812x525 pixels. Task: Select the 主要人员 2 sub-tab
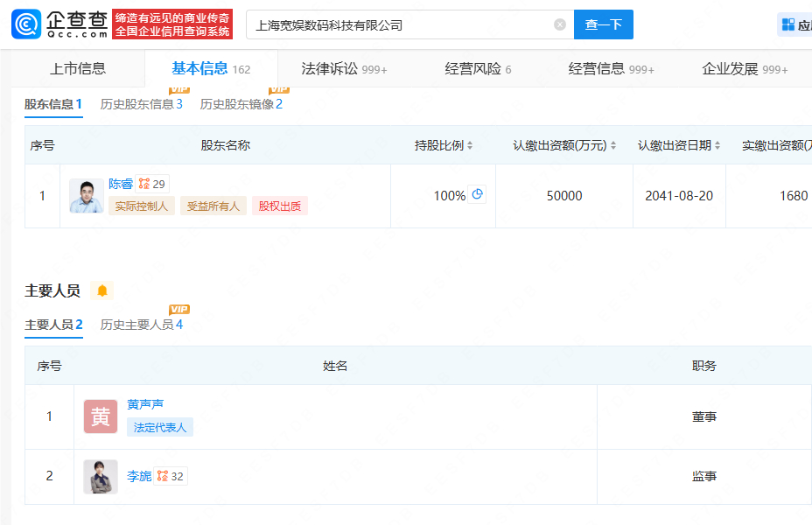tap(54, 325)
